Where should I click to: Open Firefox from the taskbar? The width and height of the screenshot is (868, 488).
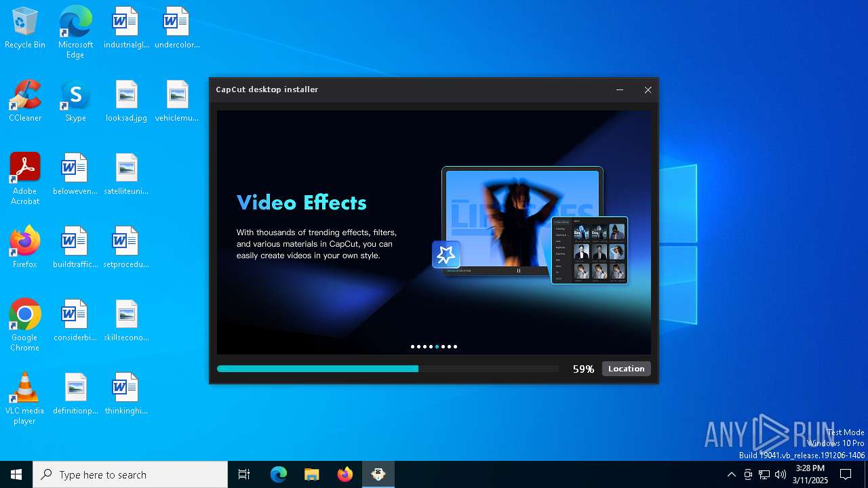click(x=345, y=474)
